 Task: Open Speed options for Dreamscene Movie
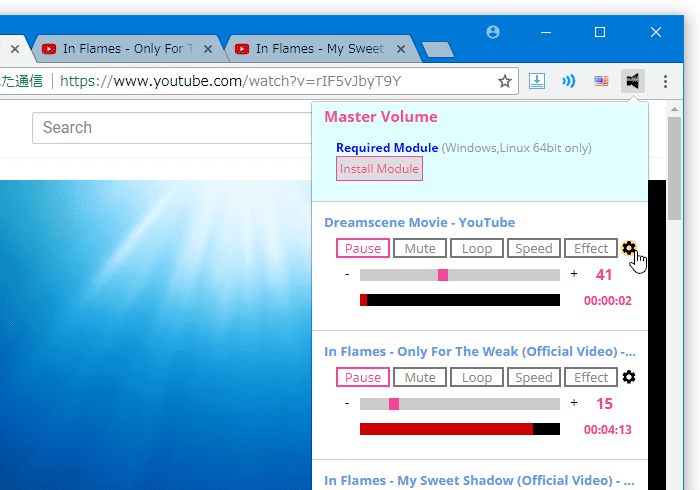click(x=534, y=248)
